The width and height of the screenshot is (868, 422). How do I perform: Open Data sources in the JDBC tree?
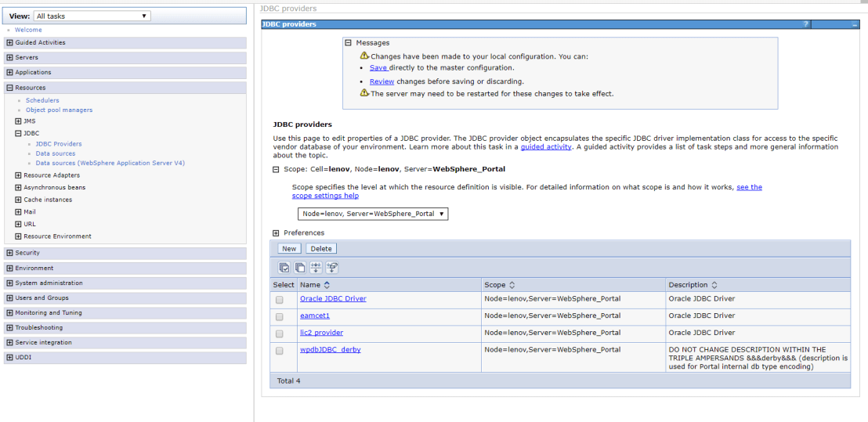pos(56,153)
